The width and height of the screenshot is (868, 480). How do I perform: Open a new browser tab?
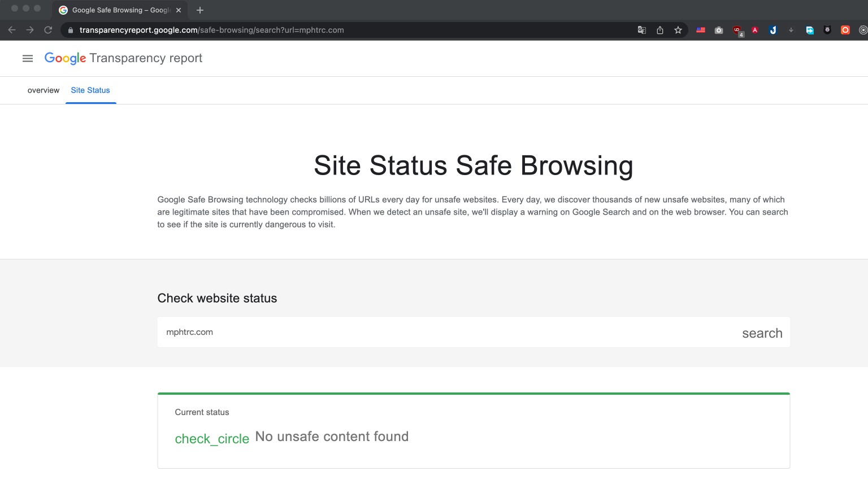(x=200, y=10)
